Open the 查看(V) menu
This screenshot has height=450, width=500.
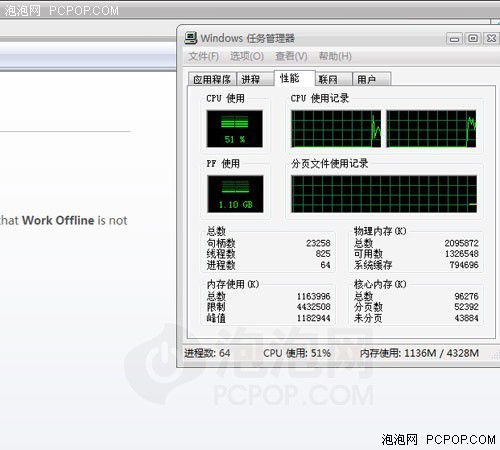[x=291, y=56]
